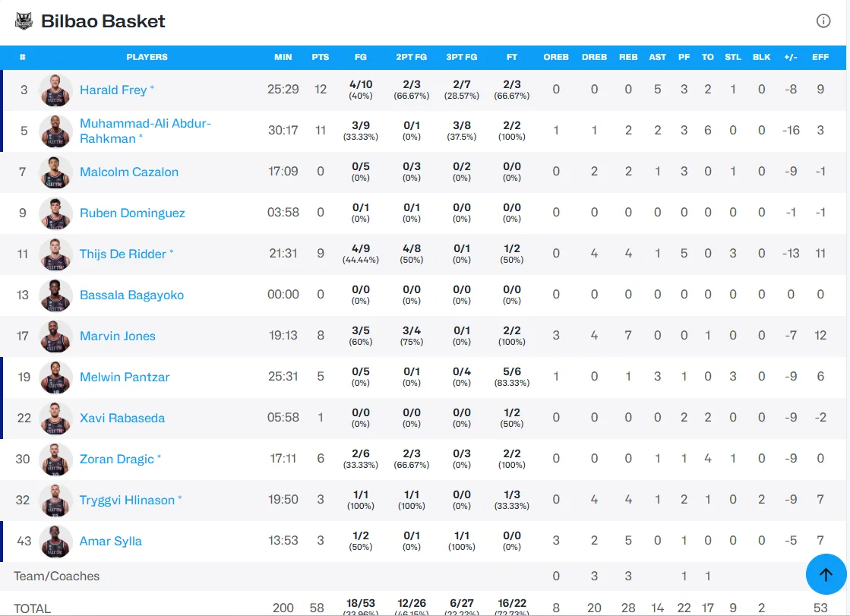Viewport: 850px width, 616px height.
Task: Open Marvin Jones's player photo
Action: [x=55, y=336]
